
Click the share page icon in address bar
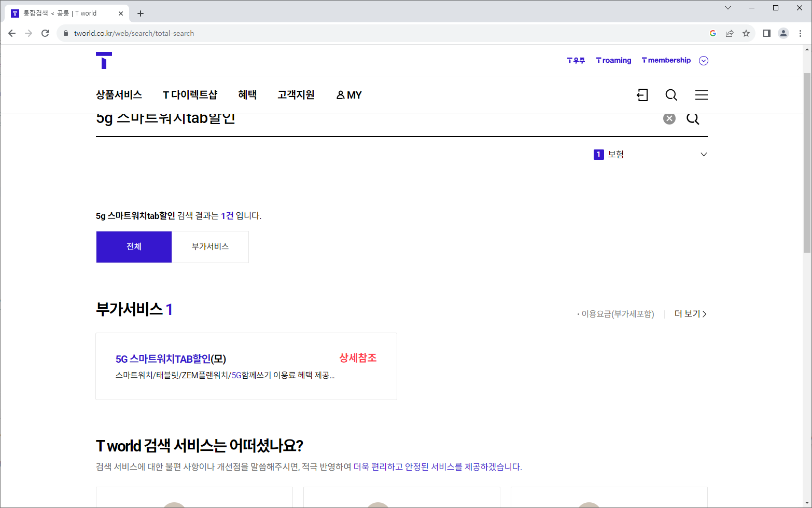click(730, 33)
